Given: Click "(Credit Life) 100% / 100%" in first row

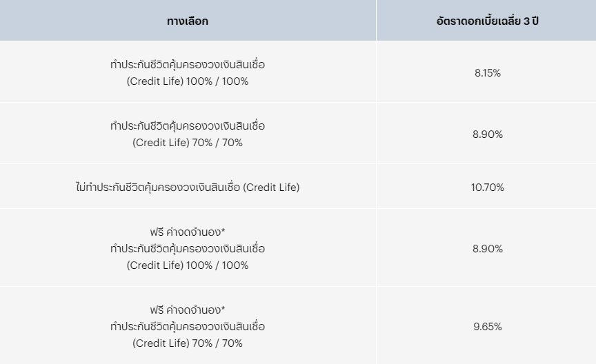Looking at the screenshot, I should [188, 81].
